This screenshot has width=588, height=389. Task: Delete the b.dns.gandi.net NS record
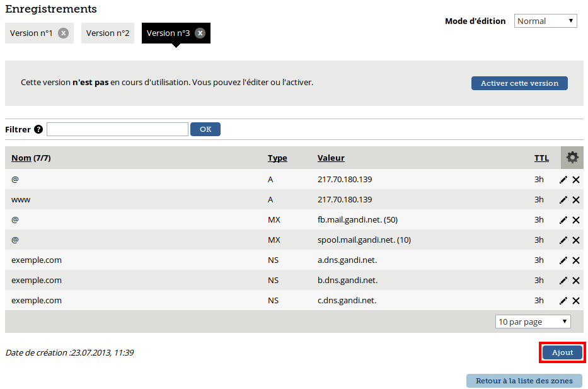click(576, 281)
